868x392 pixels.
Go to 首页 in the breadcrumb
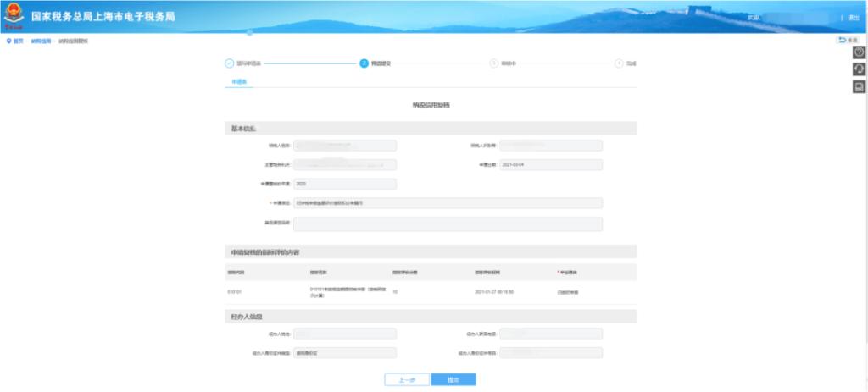click(19, 41)
